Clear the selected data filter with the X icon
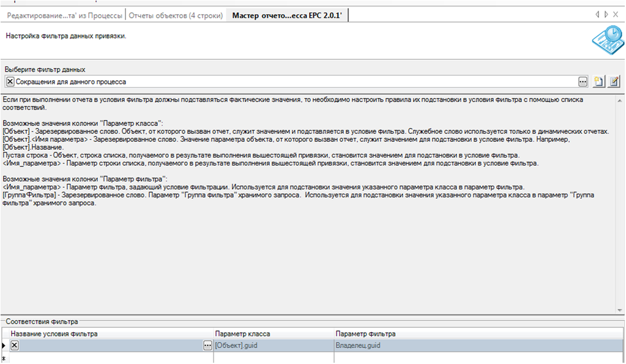This screenshot has width=626, height=364. 10,81
